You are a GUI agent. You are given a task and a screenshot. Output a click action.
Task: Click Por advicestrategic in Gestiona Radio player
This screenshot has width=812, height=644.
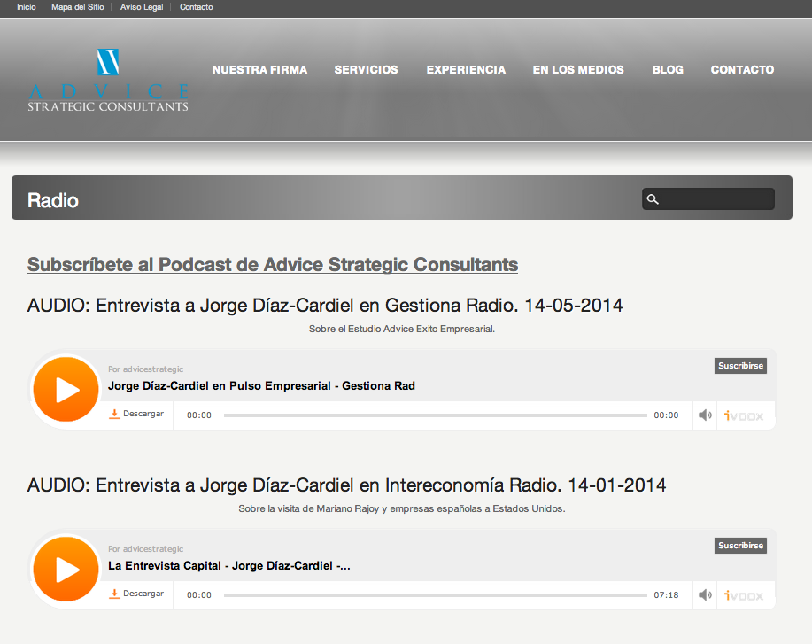[145, 369]
